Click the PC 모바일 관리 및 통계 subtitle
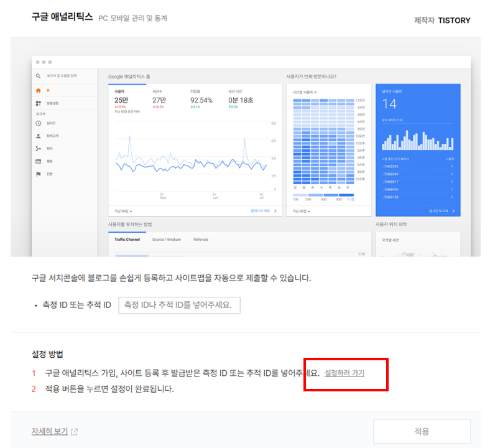The image size is (490, 448). click(x=133, y=18)
